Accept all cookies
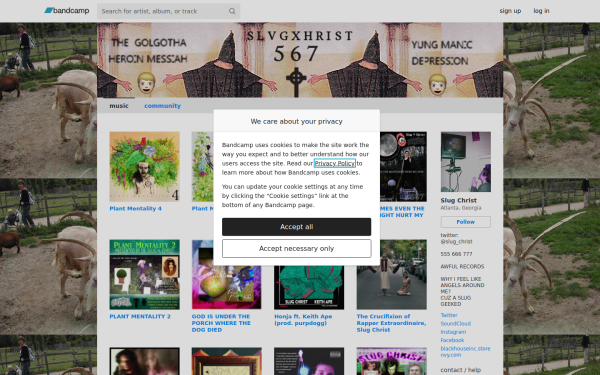The width and height of the screenshot is (600, 375). click(x=297, y=227)
